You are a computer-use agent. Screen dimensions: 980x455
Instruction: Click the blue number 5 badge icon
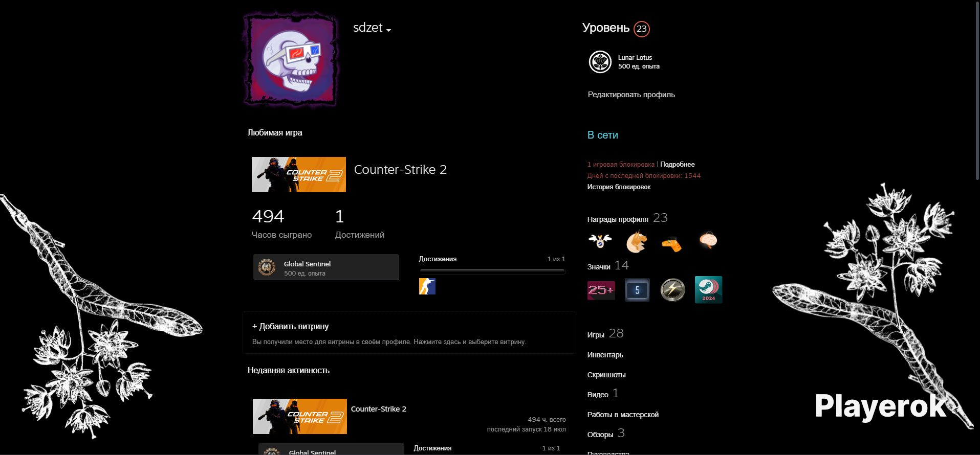[x=637, y=290]
